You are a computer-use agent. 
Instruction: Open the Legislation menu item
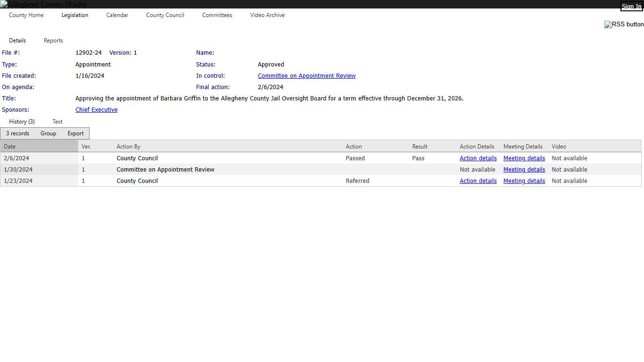(75, 15)
